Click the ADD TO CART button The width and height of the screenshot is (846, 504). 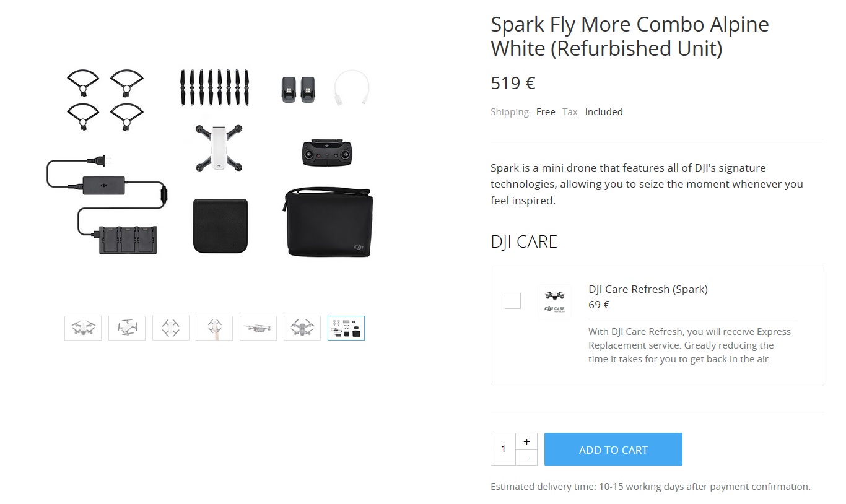(613, 449)
